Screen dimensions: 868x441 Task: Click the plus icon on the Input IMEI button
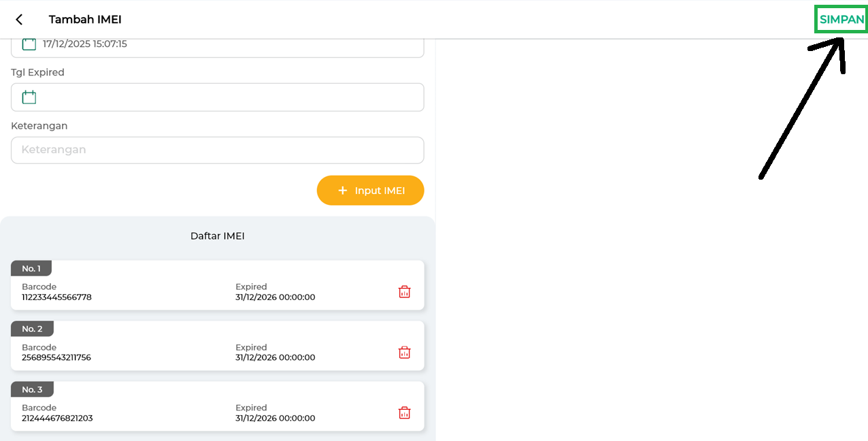click(x=342, y=191)
